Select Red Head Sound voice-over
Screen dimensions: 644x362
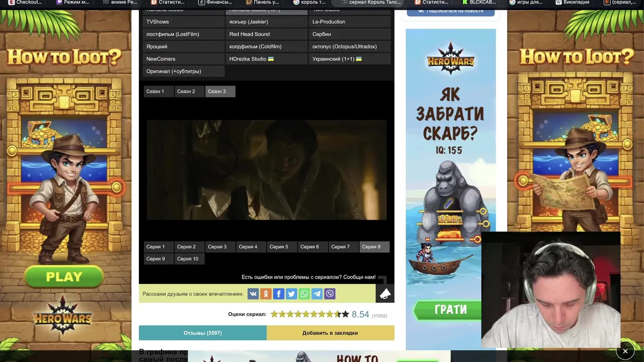[267, 34]
